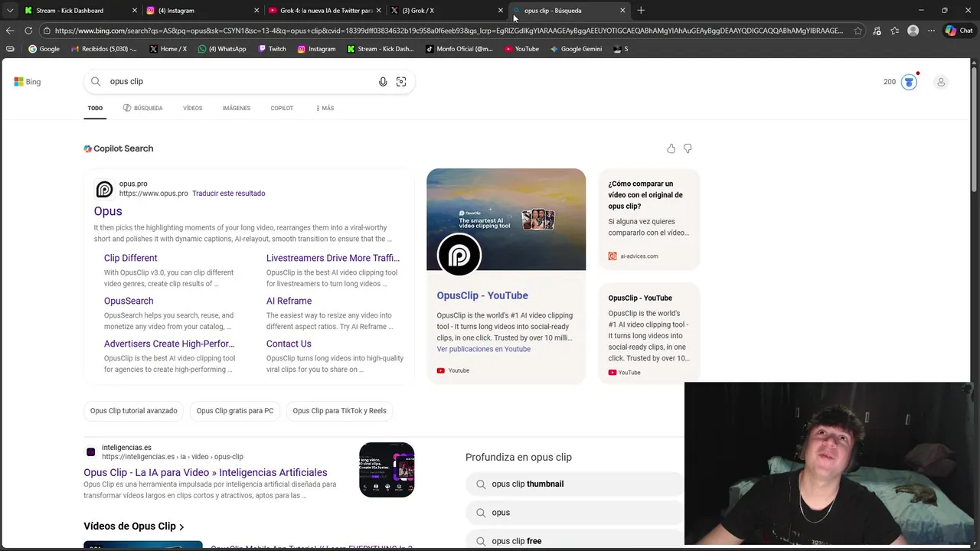Give thumbs down to Copilot Search

(x=688, y=148)
